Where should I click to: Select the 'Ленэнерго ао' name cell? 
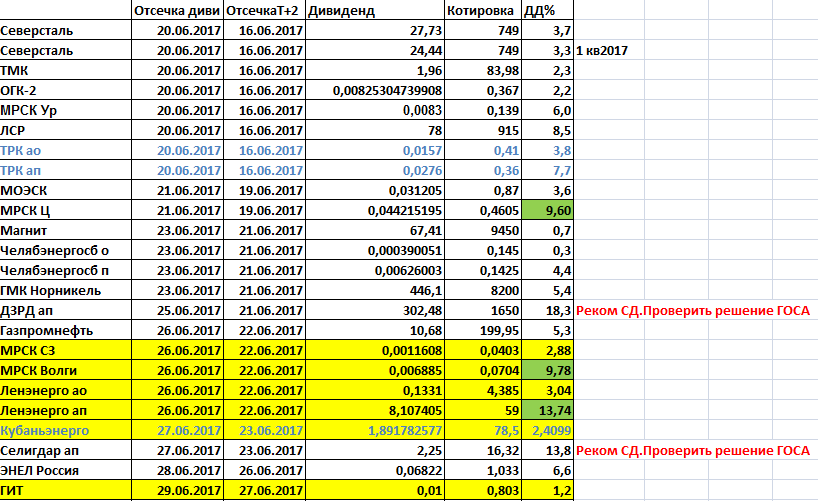[66, 390]
